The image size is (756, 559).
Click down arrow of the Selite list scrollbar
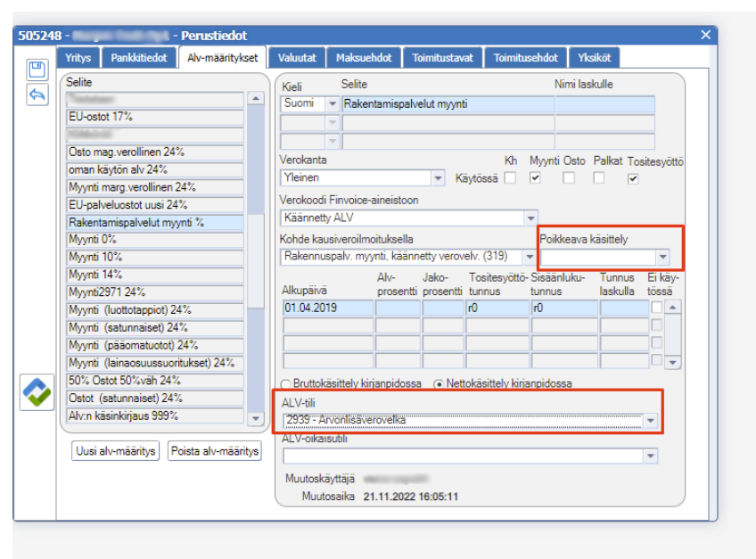(x=256, y=419)
